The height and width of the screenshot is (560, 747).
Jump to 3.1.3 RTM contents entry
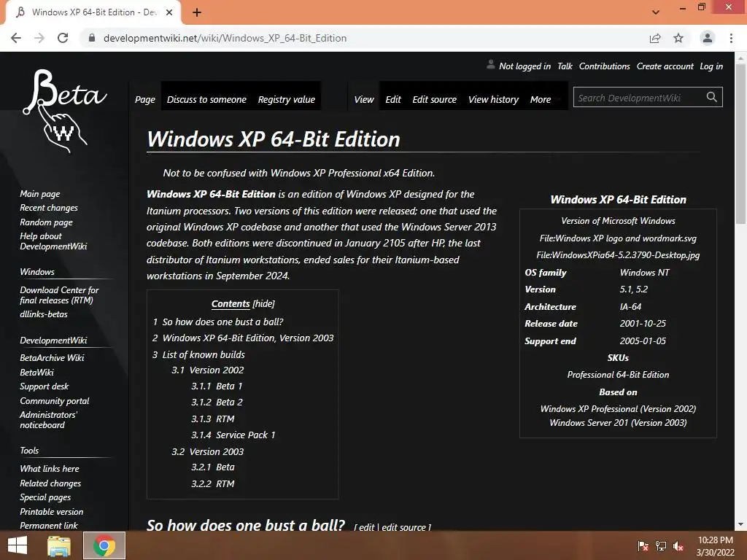pyautogui.click(x=212, y=419)
